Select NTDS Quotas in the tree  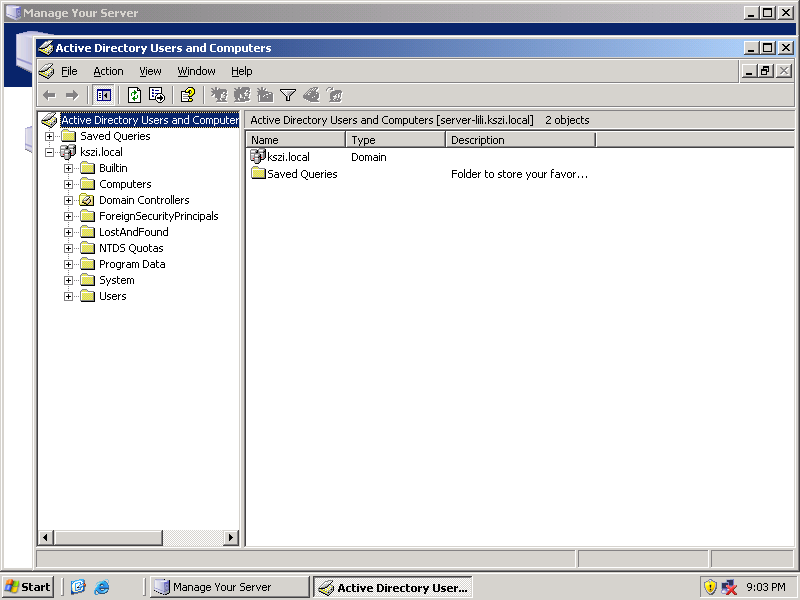coord(131,248)
